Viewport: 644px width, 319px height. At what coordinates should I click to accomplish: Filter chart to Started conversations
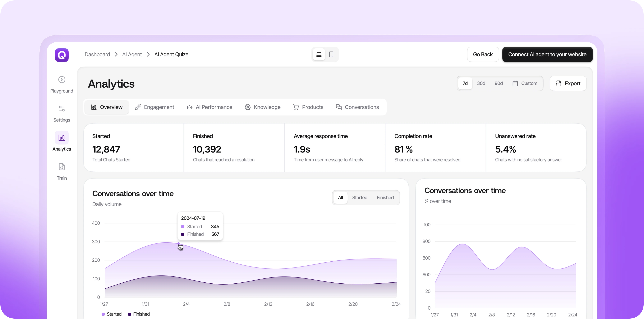click(360, 198)
